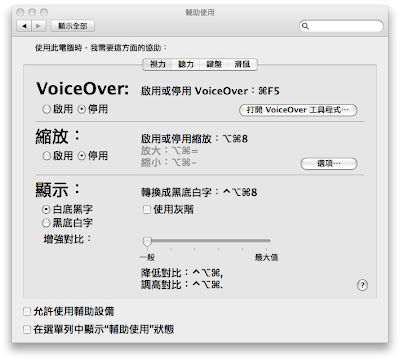Click the 轉換成黑底白字 shortcut text
The image size is (400, 360).
click(x=199, y=192)
